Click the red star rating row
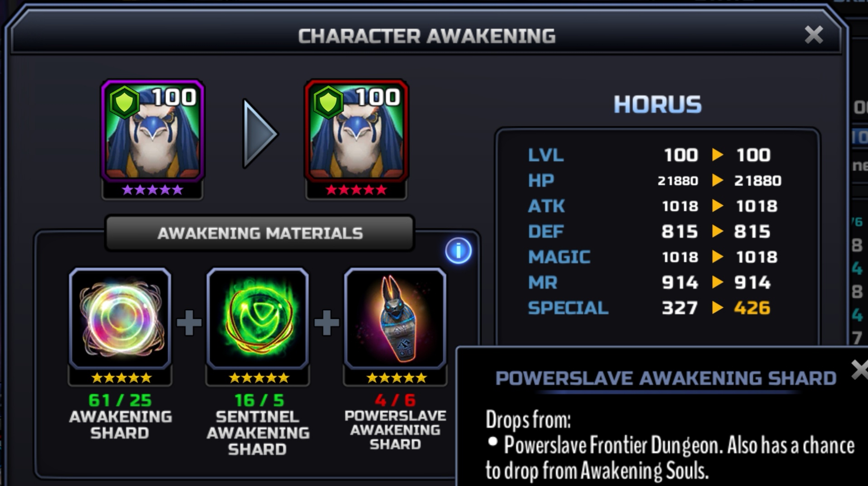Image resolution: width=868 pixels, height=486 pixels. [x=357, y=190]
